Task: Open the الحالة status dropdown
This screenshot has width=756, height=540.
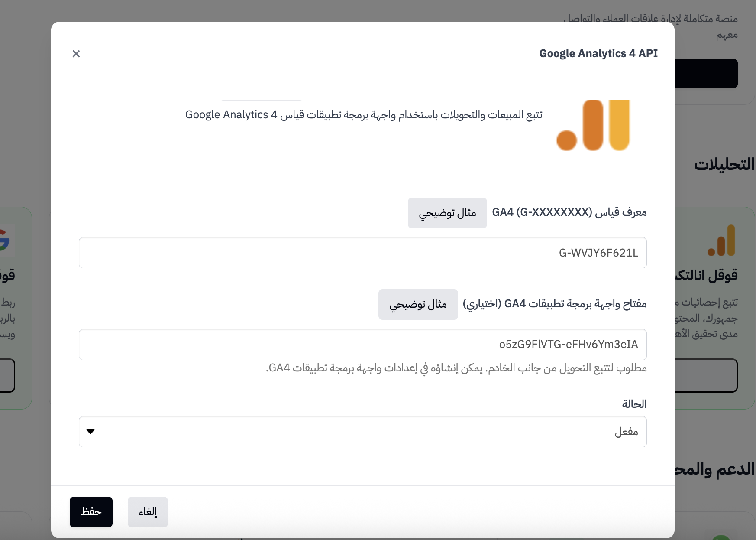Action: 363,432
